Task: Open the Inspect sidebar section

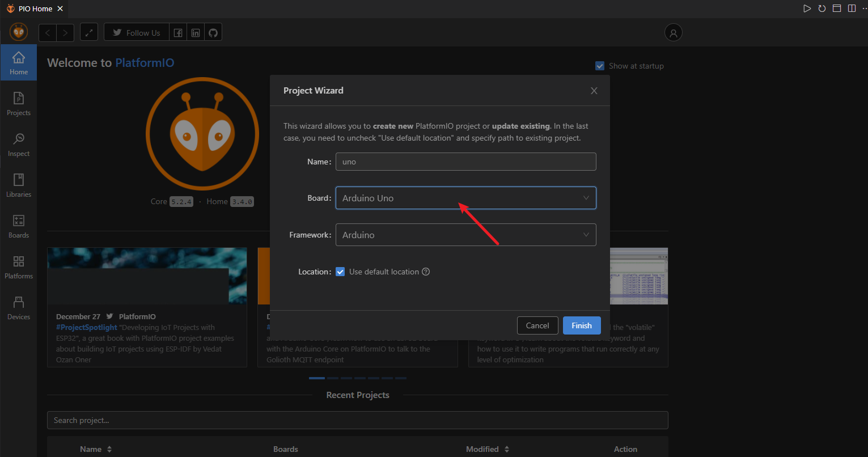Action: point(19,145)
